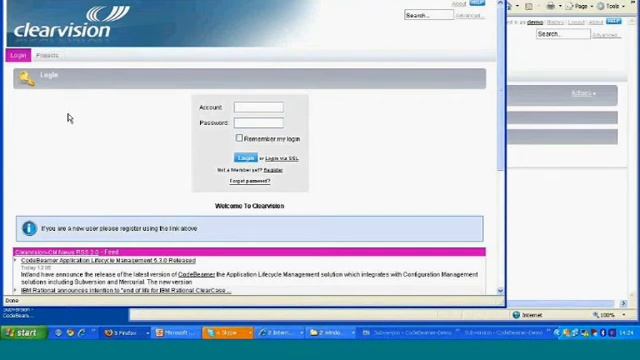Click the first quick launch icon on taskbar
This screenshot has height=360, width=640.
[x=58, y=333]
